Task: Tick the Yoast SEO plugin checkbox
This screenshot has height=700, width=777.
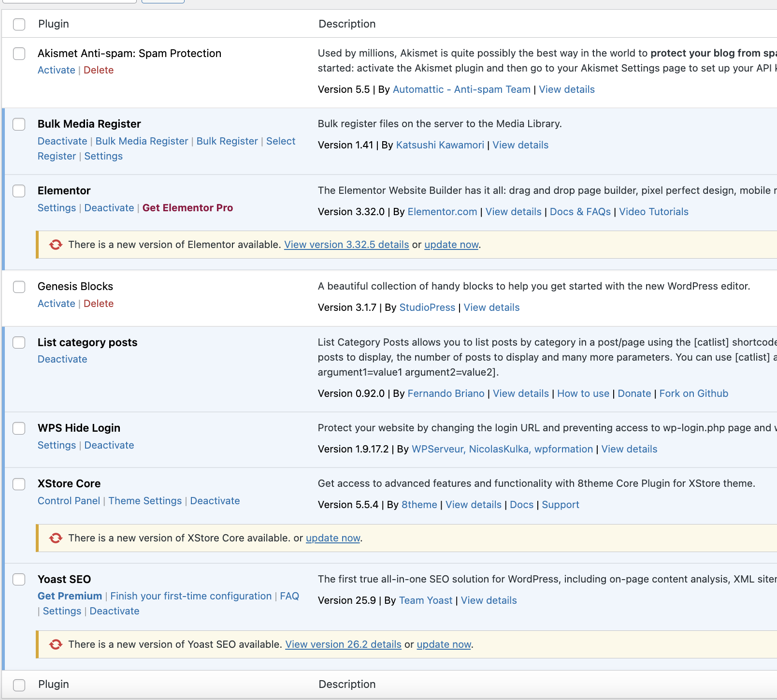Action: point(19,580)
